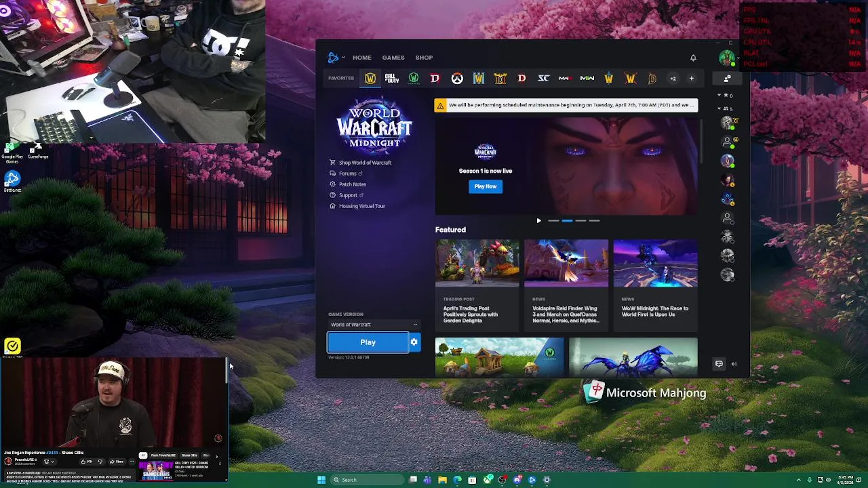The width and height of the screenshot is (868, 488).
Task: Collapse the friends sidebar arrow
Action: [x=734, y=364]
